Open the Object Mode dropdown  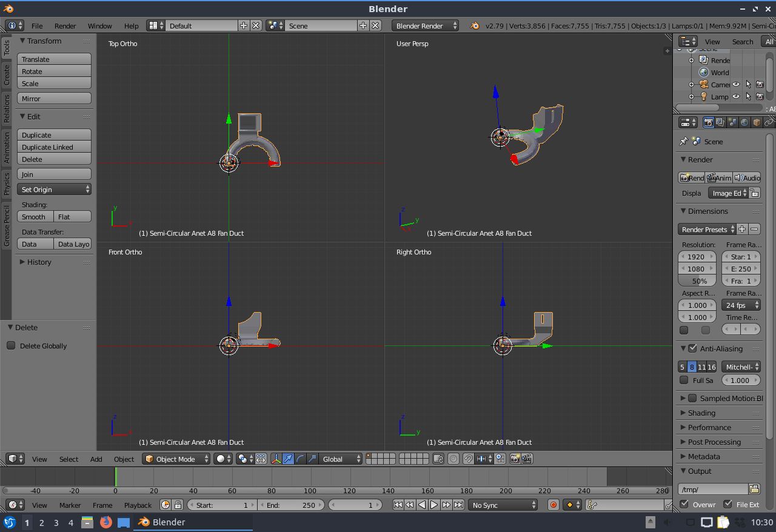pyautogui.click(x=176, y=459)
